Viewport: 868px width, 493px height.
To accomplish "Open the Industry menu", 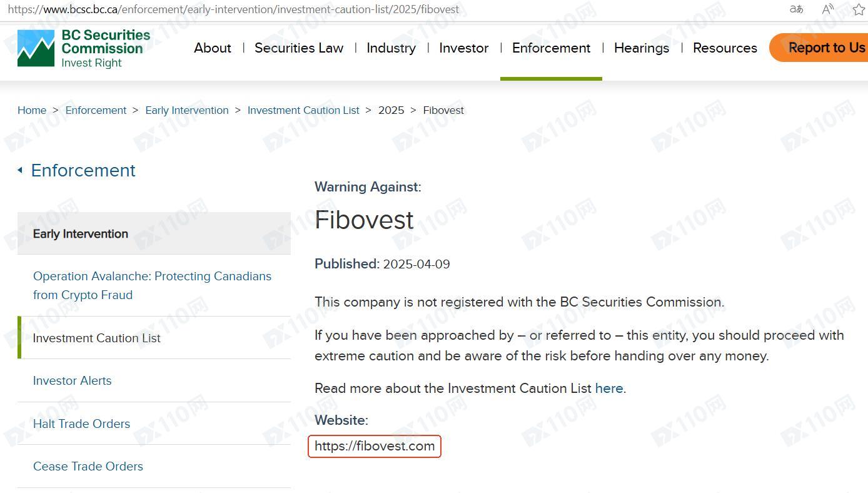I will point(391,48).
